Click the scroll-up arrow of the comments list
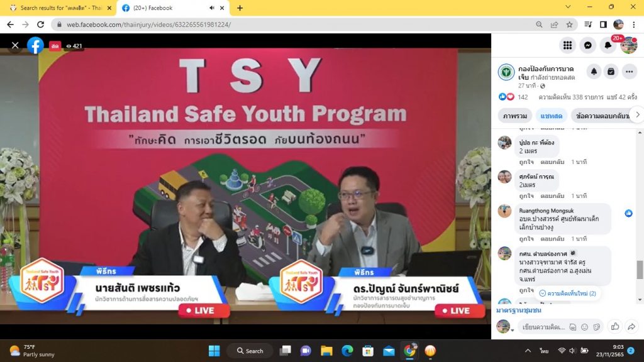The width and height of the screenshot is (644, 362). 640,133
